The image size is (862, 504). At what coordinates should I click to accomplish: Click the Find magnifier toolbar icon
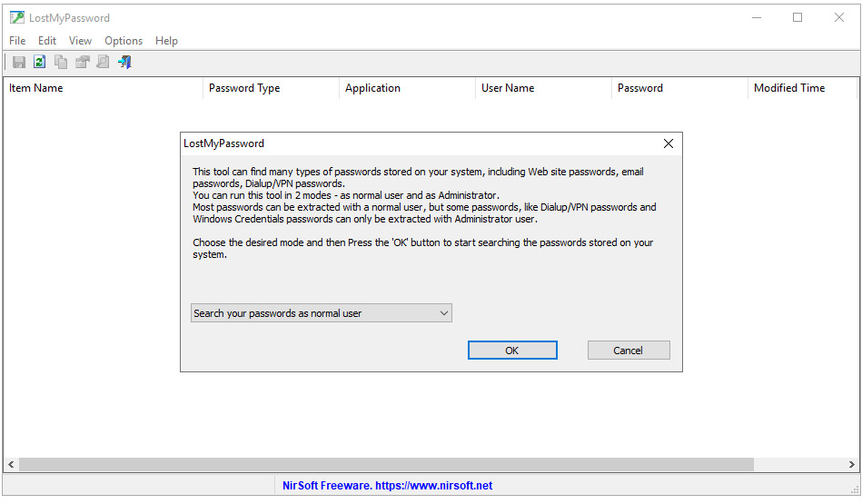pos(103,62)
